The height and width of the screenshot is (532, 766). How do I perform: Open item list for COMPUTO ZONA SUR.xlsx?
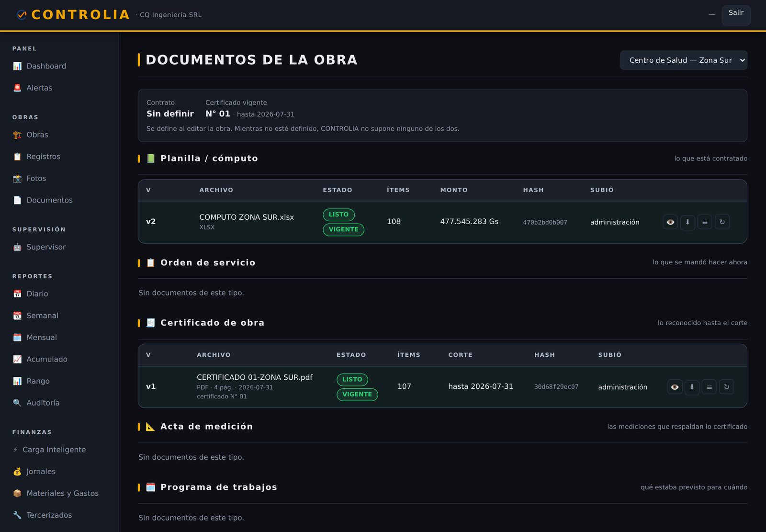click(705, 222)
